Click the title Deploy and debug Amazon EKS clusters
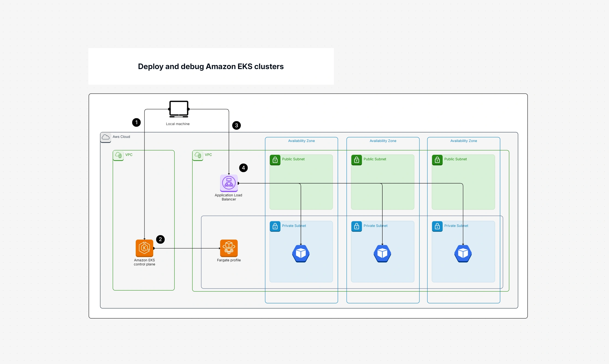Viewport: 609px width, 364px height. tap(211, 66)
